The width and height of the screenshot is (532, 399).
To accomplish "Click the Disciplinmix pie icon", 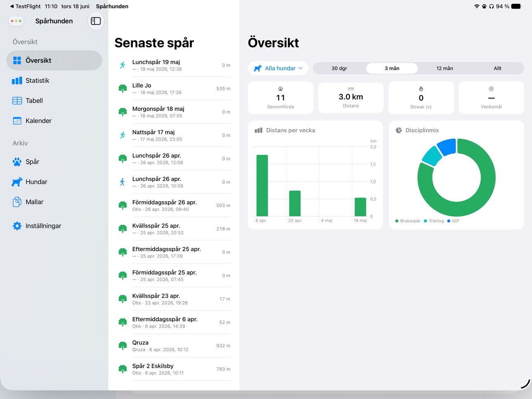I will click(x=399, y=130).
